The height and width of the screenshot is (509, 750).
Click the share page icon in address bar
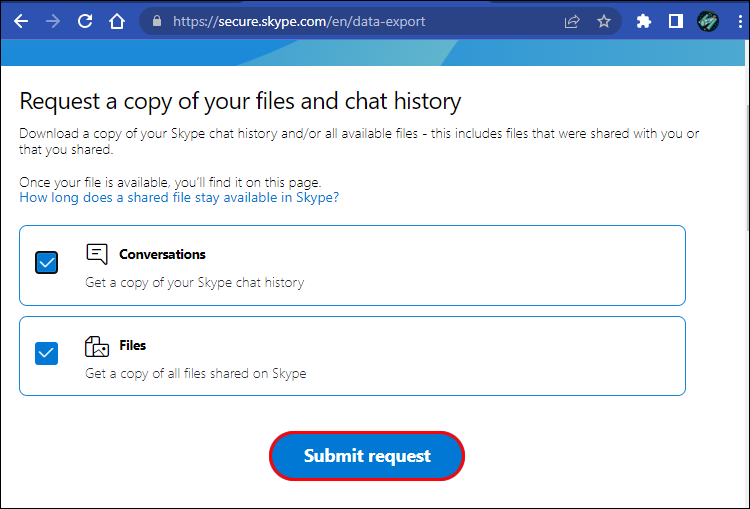click(x=572, y=21)
